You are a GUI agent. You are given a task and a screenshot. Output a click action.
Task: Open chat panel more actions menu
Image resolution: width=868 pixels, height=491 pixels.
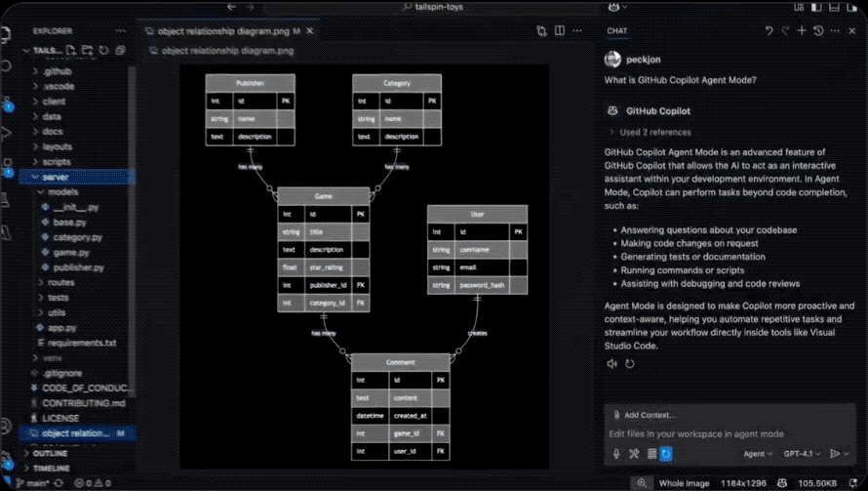tap(835, 31)
